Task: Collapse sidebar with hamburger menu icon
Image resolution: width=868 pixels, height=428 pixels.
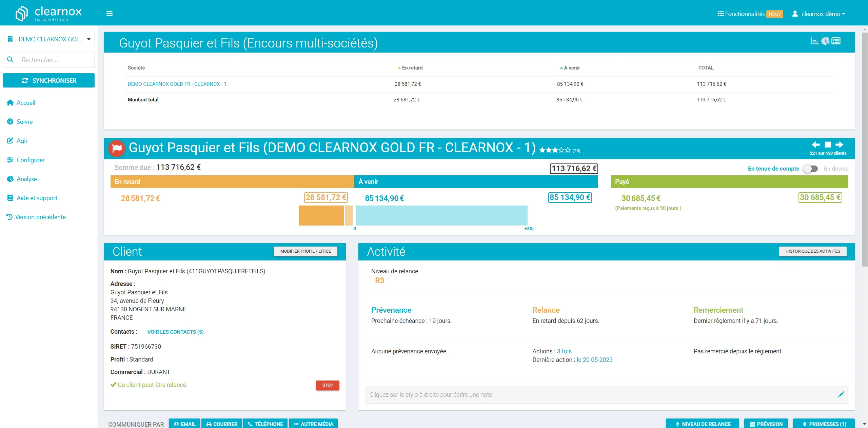Action: [x=110, y=14]
